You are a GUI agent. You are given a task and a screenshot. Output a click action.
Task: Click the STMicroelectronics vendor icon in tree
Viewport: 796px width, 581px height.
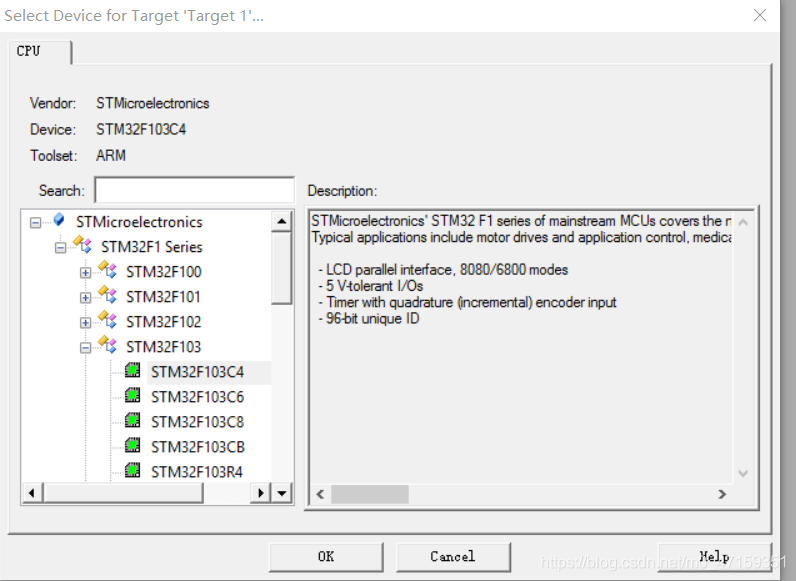59,220
